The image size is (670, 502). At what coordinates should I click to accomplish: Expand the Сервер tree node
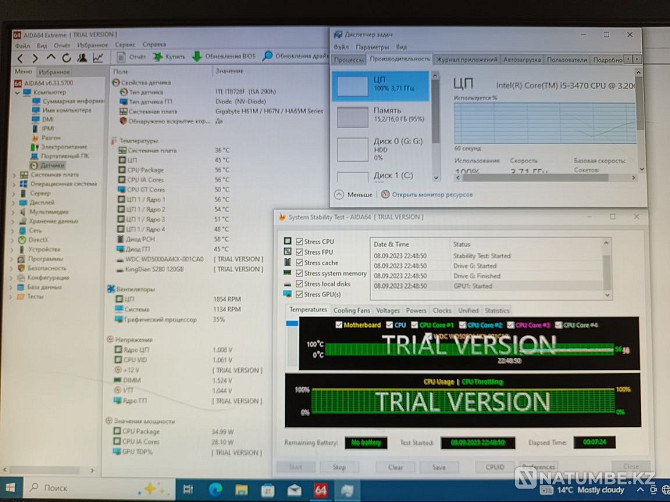click(x=14, y=194)
